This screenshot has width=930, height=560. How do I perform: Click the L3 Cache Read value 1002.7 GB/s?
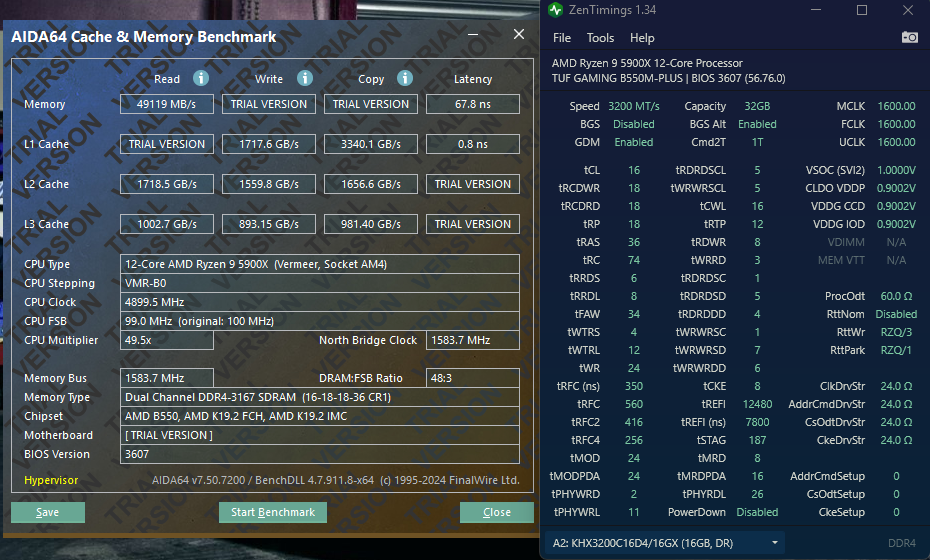(x=167, y=224)
